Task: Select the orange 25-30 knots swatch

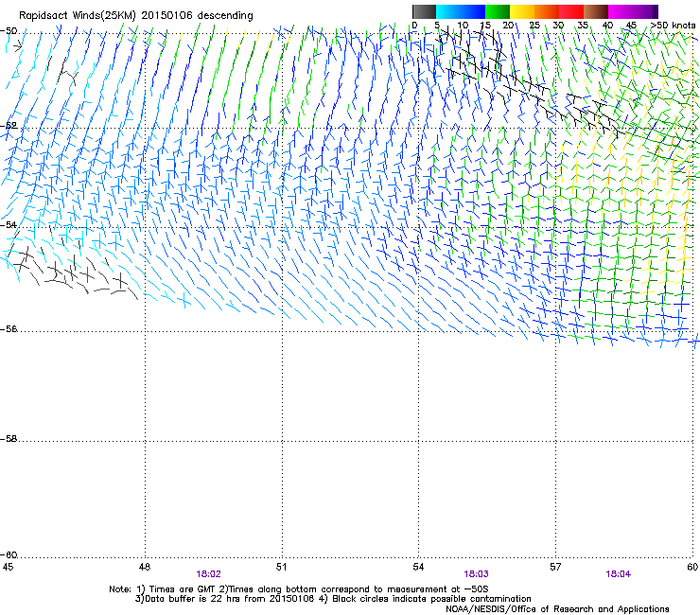Action: click(547, 11)
